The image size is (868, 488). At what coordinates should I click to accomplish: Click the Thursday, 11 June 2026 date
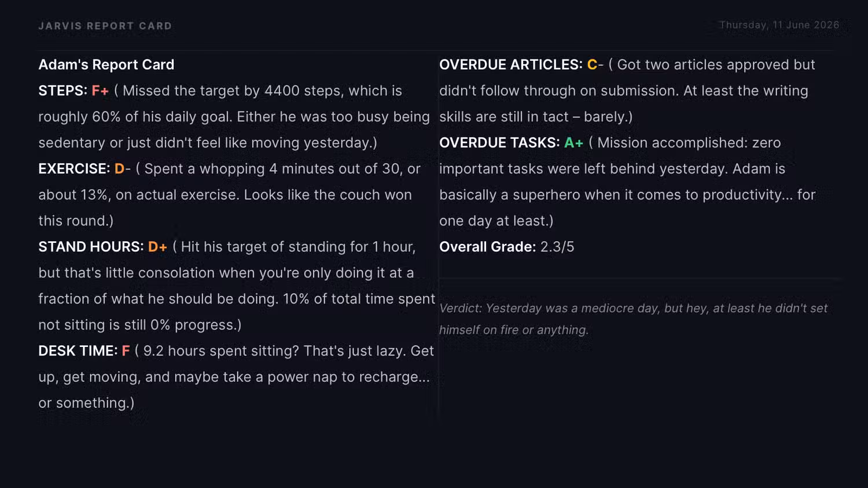tap(779, 25)
